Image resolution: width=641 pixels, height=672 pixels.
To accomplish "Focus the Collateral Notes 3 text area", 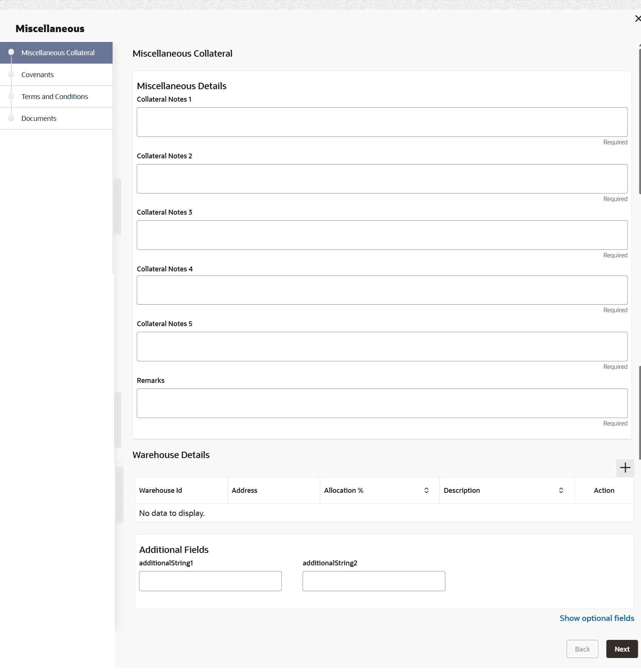I will (382, 235).
